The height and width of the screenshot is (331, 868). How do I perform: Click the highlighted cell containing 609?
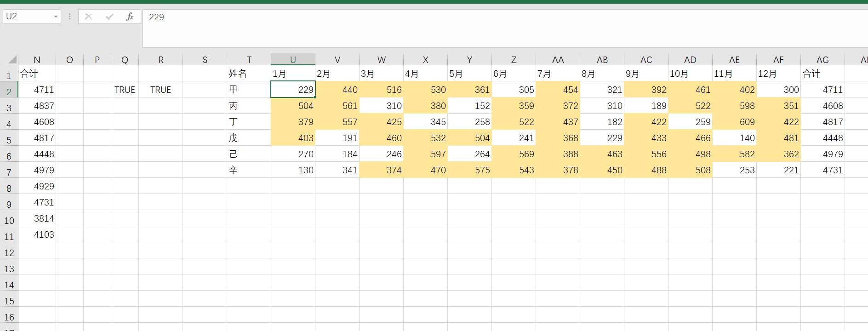tap(734, 122)
